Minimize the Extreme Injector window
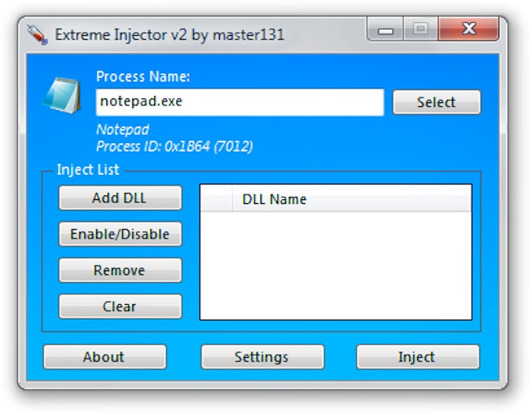This screenshot has width=532, height=415. pos(385,30)
